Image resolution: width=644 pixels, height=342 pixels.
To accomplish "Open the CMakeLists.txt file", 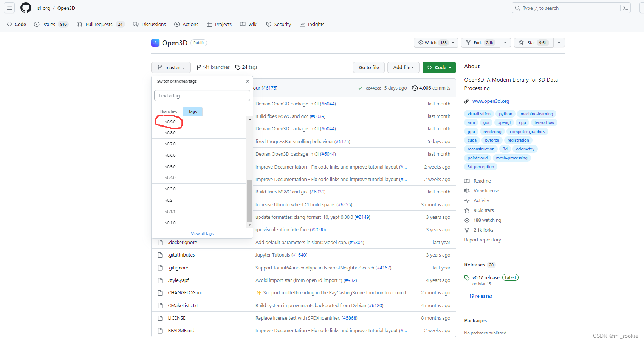I will click(183, 306).
